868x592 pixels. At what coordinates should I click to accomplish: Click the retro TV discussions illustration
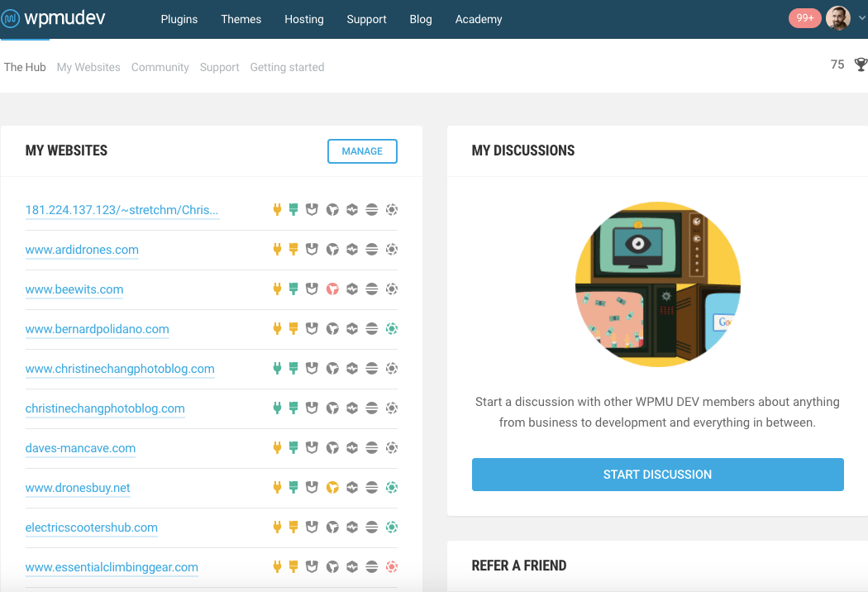[x=658, y=284]
